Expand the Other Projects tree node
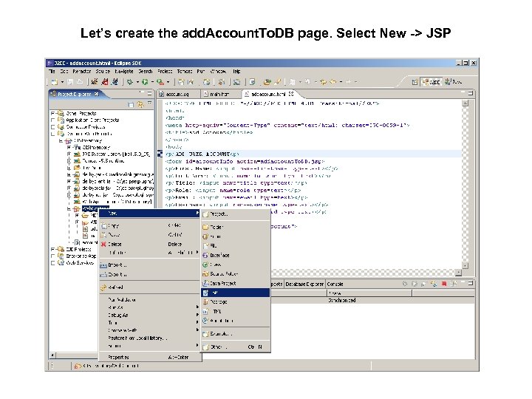 52,113
